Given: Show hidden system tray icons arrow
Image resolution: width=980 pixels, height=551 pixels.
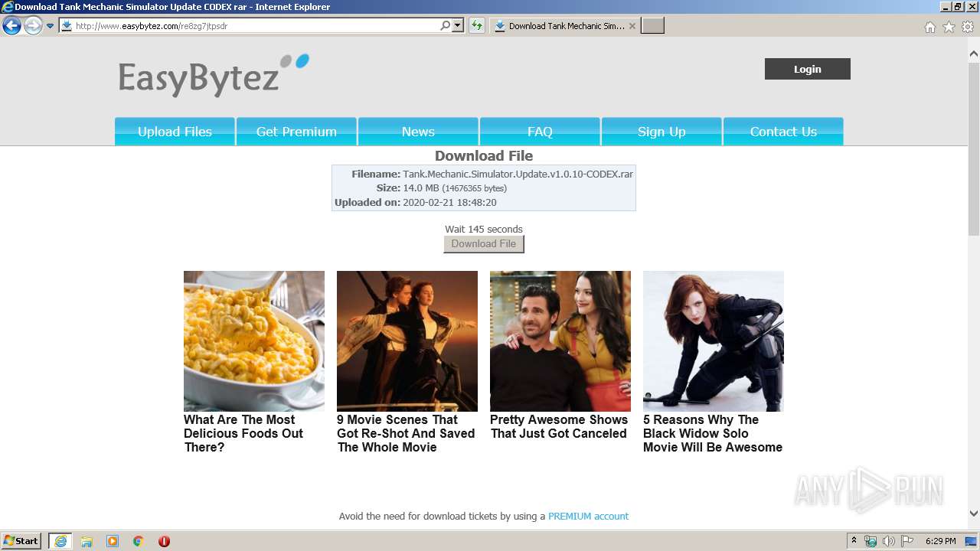Looking at the screenshot, I should point(854,541).
